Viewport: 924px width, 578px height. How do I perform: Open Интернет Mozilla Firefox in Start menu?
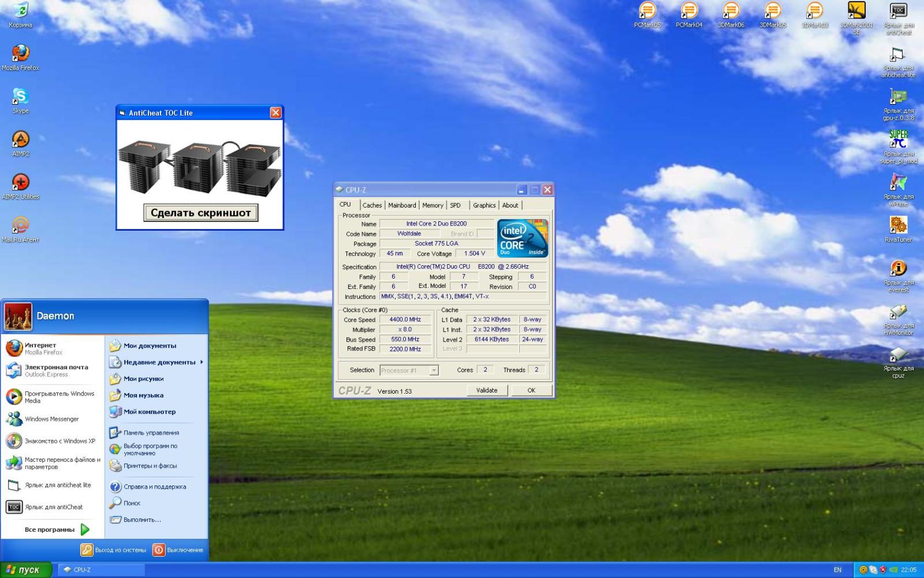point(53,348)
